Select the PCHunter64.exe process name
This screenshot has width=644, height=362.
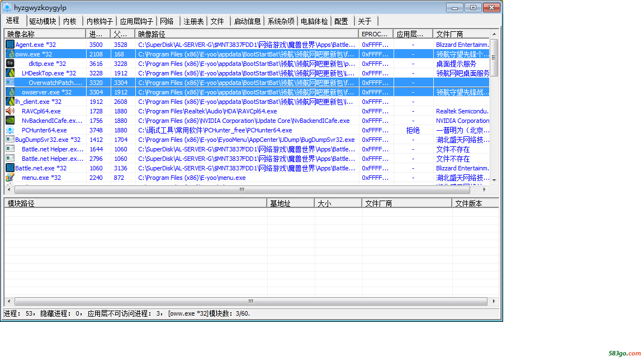pyautogui.click(x=44, y=130)
